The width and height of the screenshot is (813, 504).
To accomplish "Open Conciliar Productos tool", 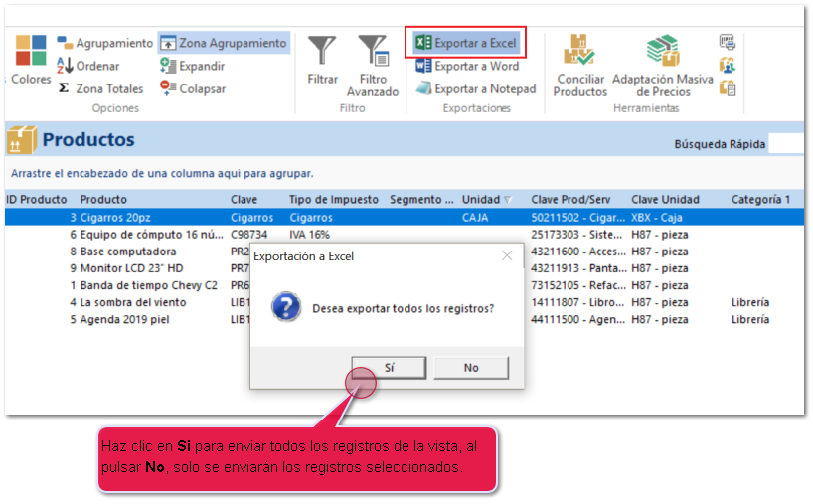I will pos(579,66).
